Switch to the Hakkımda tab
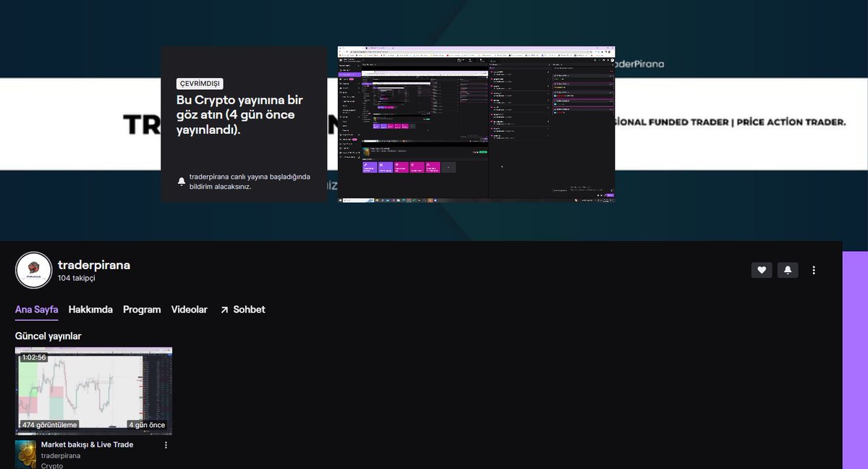Image resolution: width=868 pixels, height=469 pixels. (90, 310)
